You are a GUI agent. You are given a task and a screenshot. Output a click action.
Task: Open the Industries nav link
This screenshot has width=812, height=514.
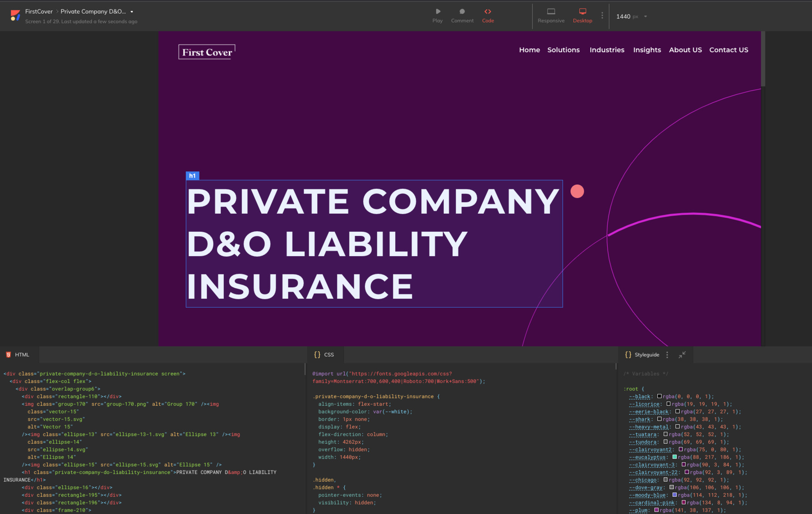607,50
